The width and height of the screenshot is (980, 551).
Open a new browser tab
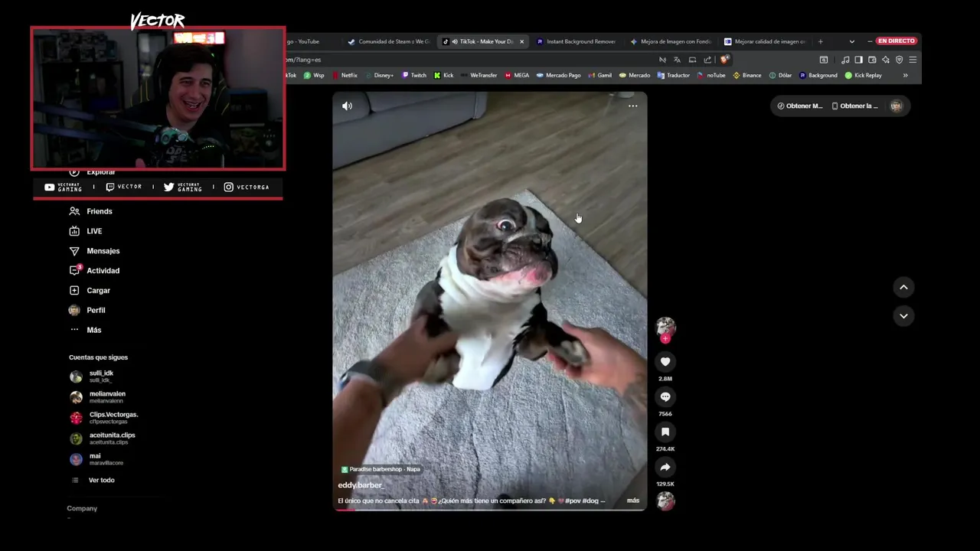(820, 41)
